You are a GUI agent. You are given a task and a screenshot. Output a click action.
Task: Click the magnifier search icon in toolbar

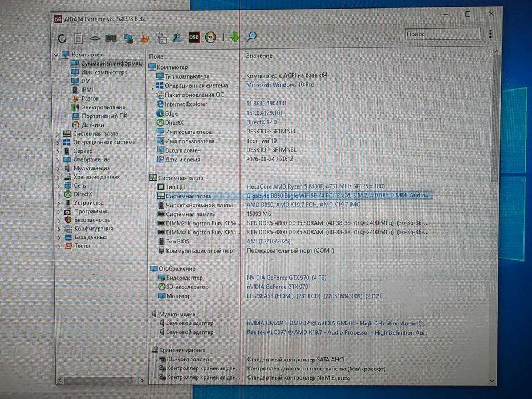252,36
